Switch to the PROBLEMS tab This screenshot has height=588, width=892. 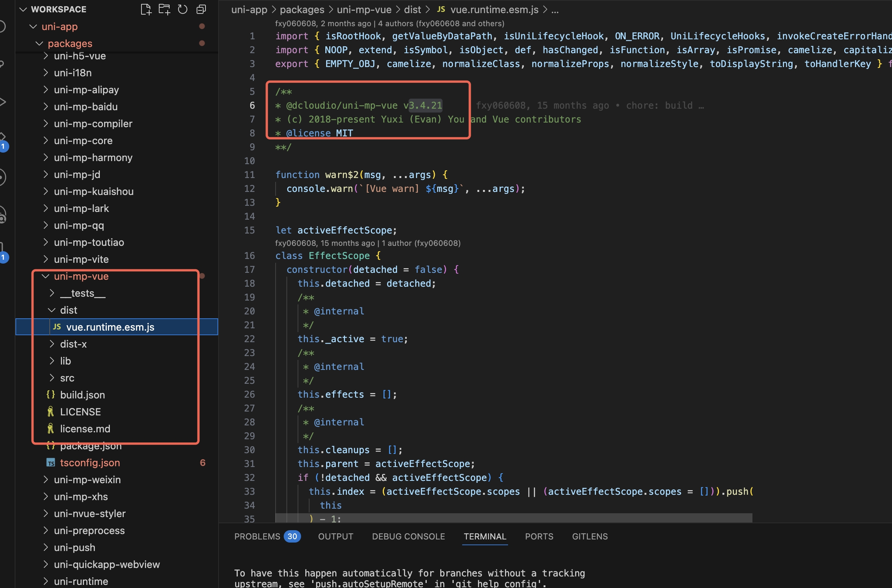(x=267, y=536)
